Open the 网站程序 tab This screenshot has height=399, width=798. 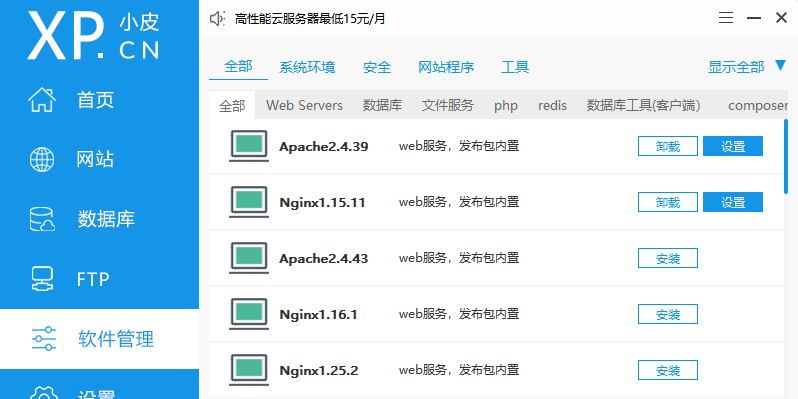pos(446,67)
